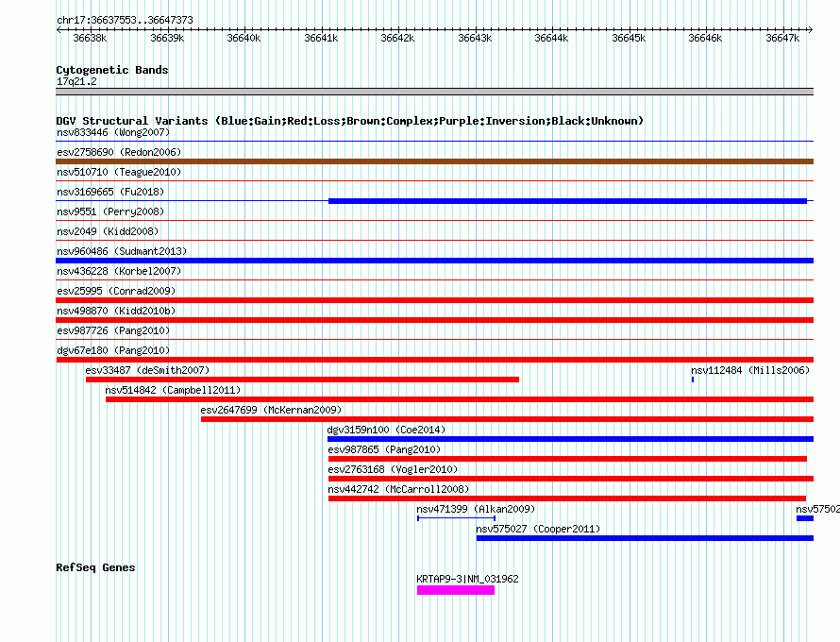Click the DGV Structural Variants track title
Viewport: 840px width, 642px height.
pyautogui.click(x=350, y=121)
